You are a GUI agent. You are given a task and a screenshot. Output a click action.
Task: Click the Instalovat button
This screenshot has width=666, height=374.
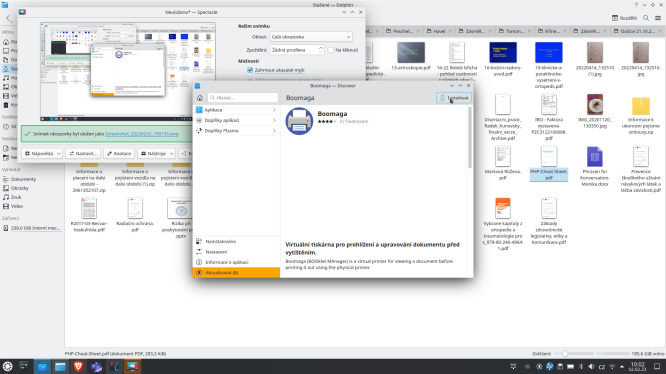454,98
